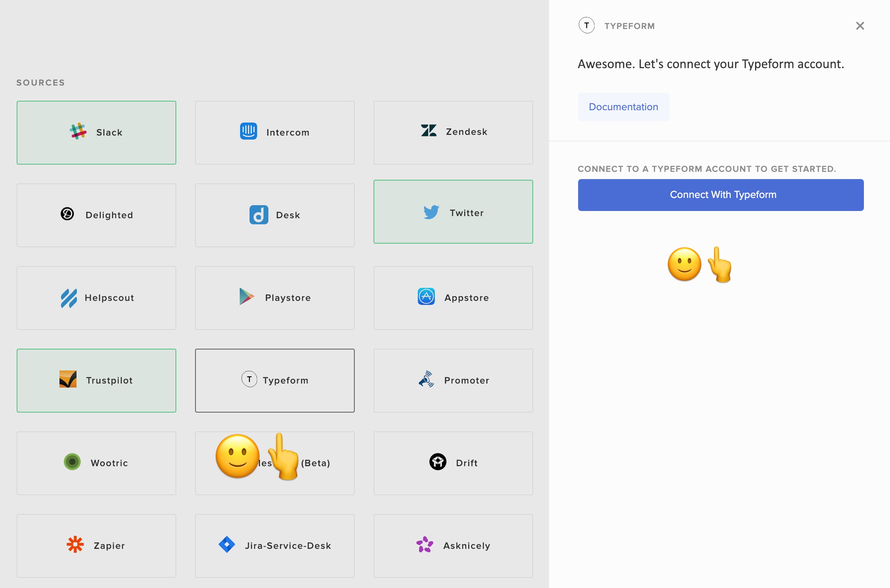Screen dimensions: 890x588
Task: Expand the Desk source option
Action: point(275,215)
